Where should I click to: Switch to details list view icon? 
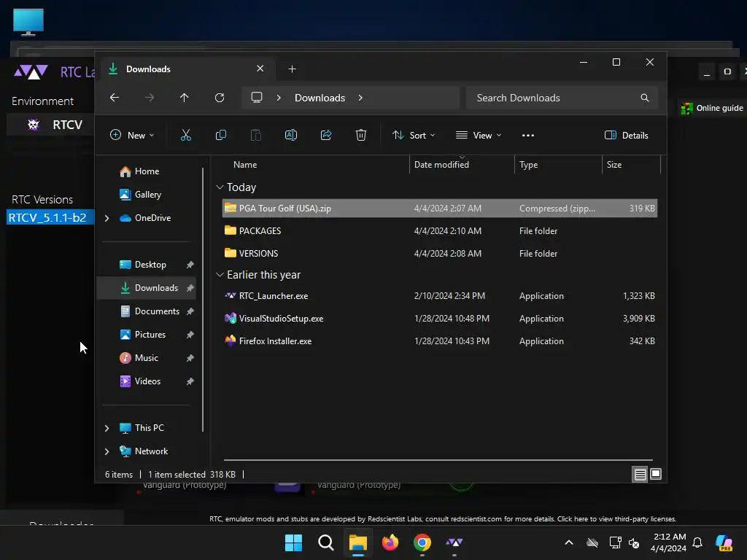point(640,474)
